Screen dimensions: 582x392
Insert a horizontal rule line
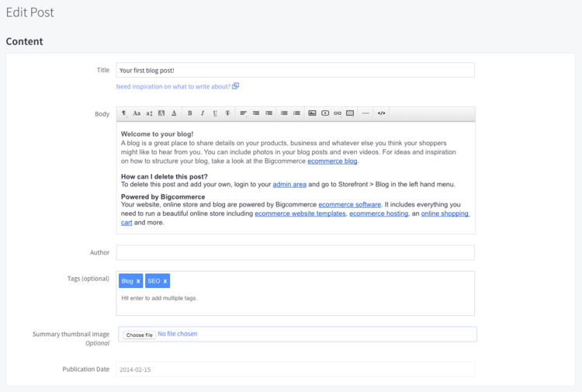click(365, 113)
